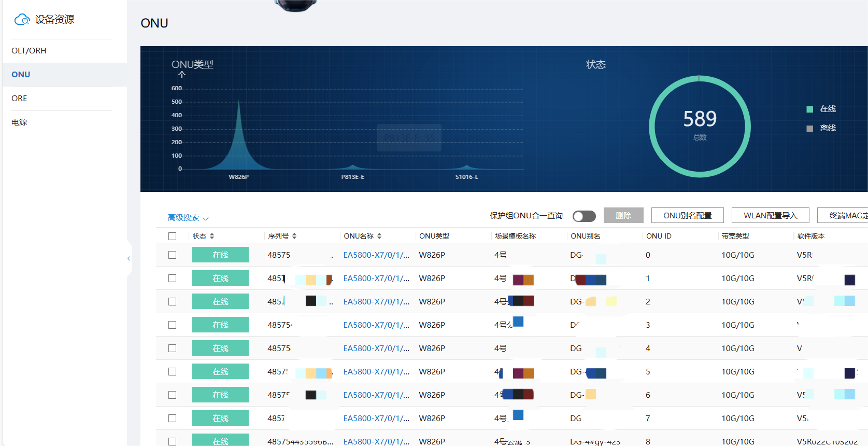This screenshot has height=446, width=868.
Task: Go to the ORE sidebar section
Action: click(19, 99)
